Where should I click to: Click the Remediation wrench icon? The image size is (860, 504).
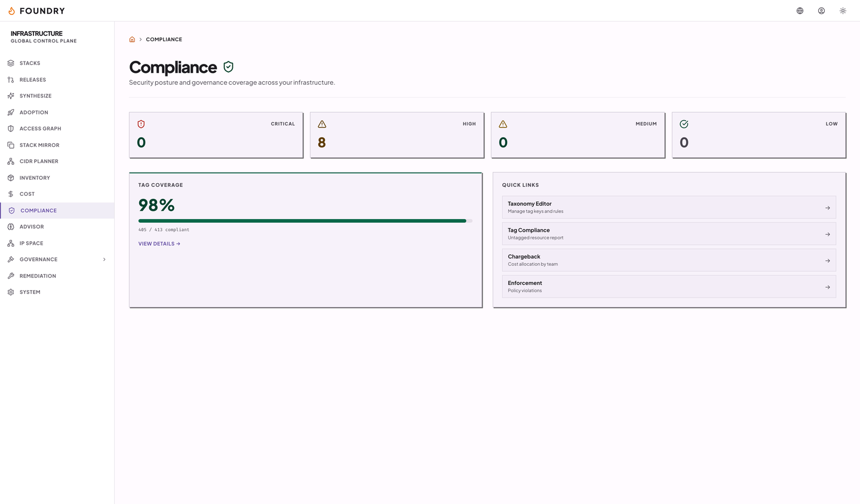tap(11, 276)
